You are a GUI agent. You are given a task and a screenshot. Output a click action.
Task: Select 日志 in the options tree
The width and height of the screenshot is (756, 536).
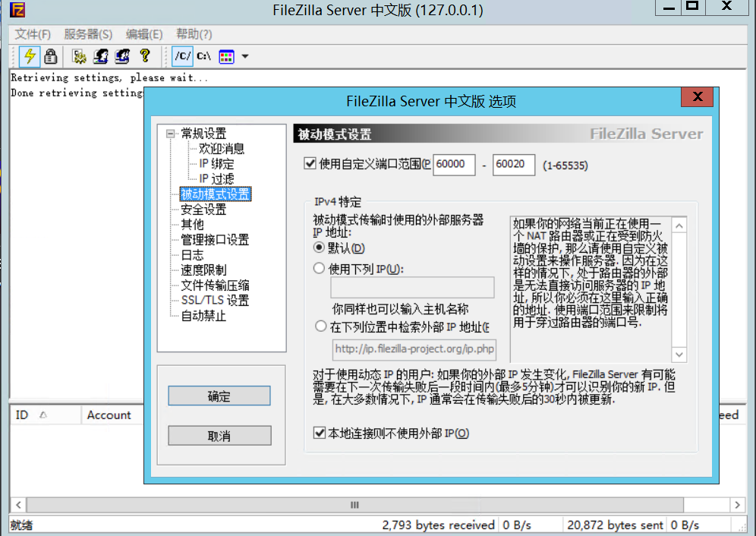(x=192, y=255)
